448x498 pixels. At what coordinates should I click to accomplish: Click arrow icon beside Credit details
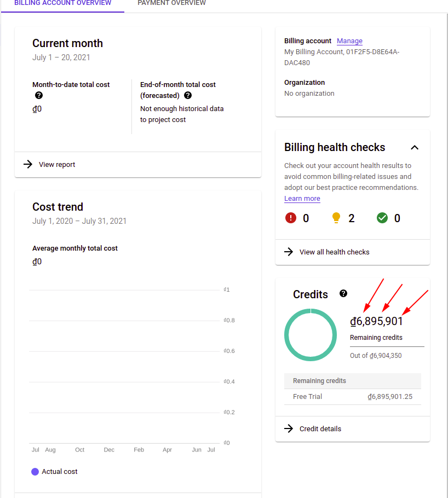[289, 428]
